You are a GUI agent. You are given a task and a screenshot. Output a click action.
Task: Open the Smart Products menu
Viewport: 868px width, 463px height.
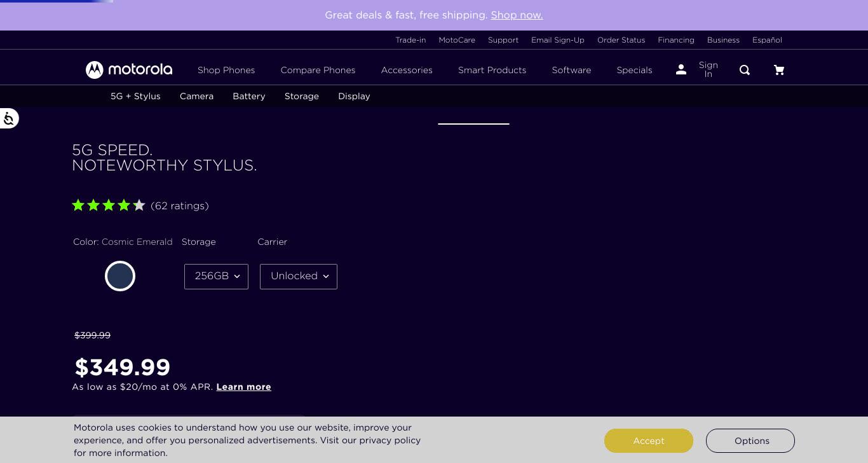click(492, 70)
